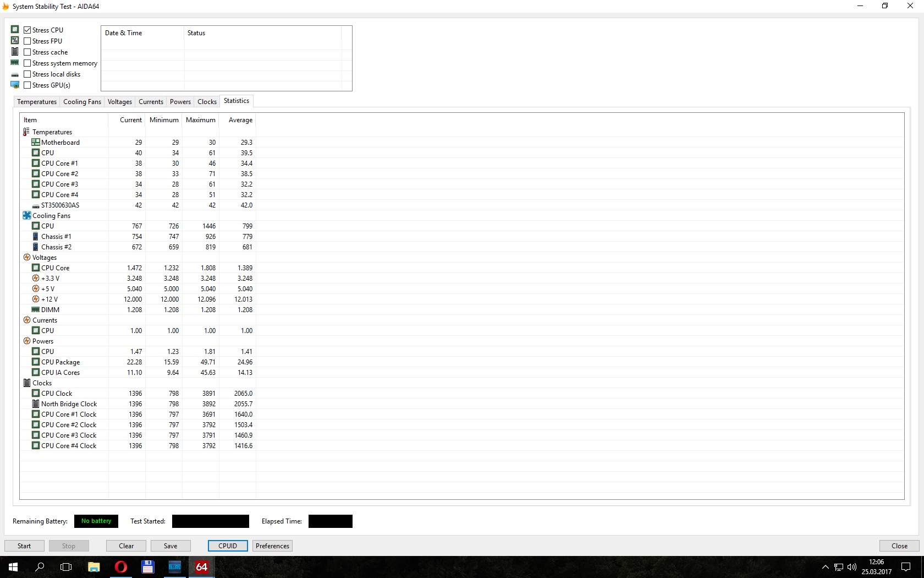924x578 pixels.
Task: Click the Elapsed Time black field
Action: (x=331, y=521)
